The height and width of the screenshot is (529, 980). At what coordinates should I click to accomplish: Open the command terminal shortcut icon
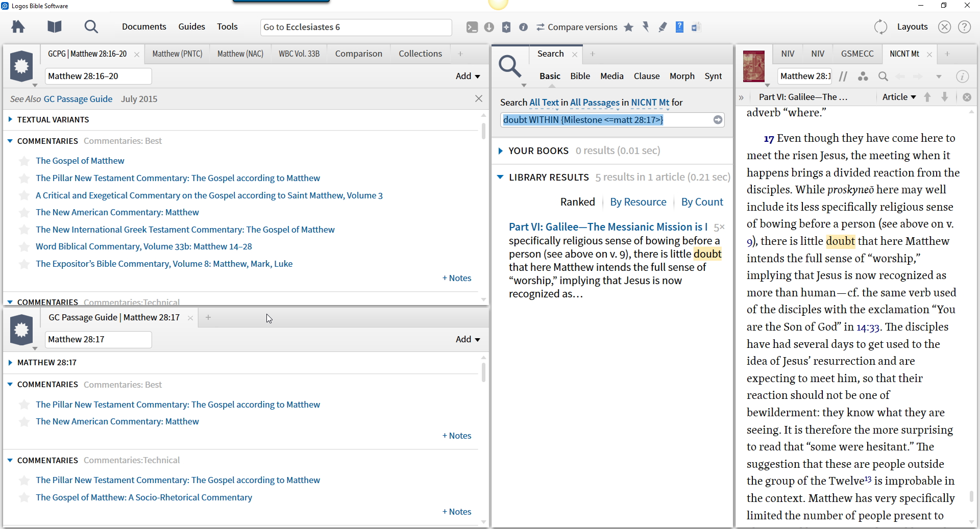472,27
